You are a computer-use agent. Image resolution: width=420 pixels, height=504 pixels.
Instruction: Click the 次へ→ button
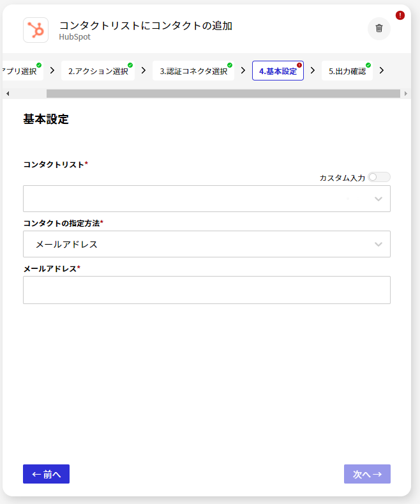(367, 474)
